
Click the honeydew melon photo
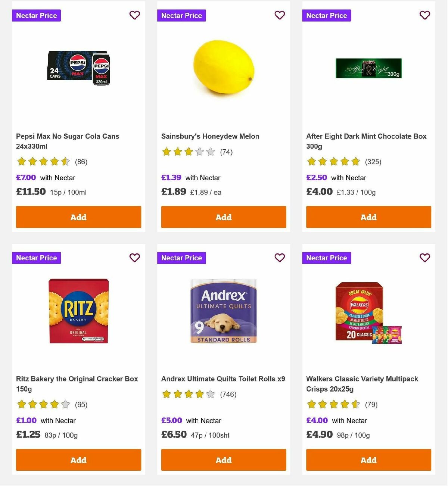(223, 67)
